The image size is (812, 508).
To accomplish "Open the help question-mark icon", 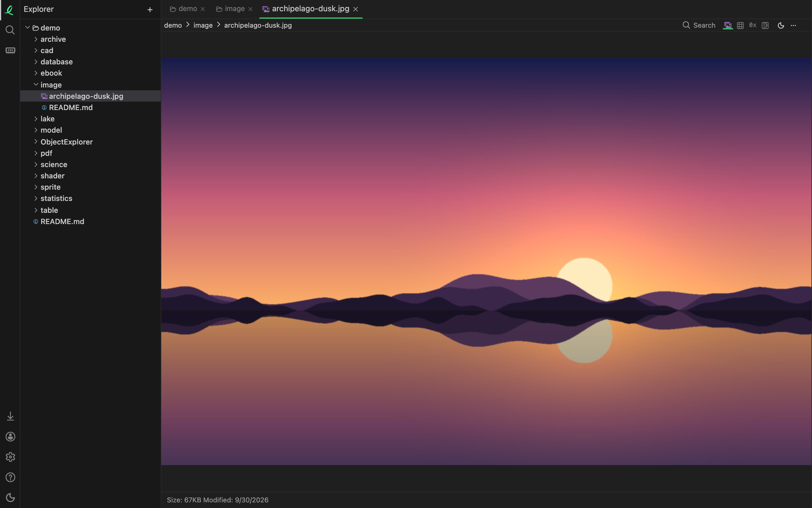I will click(x=10, y=477).
